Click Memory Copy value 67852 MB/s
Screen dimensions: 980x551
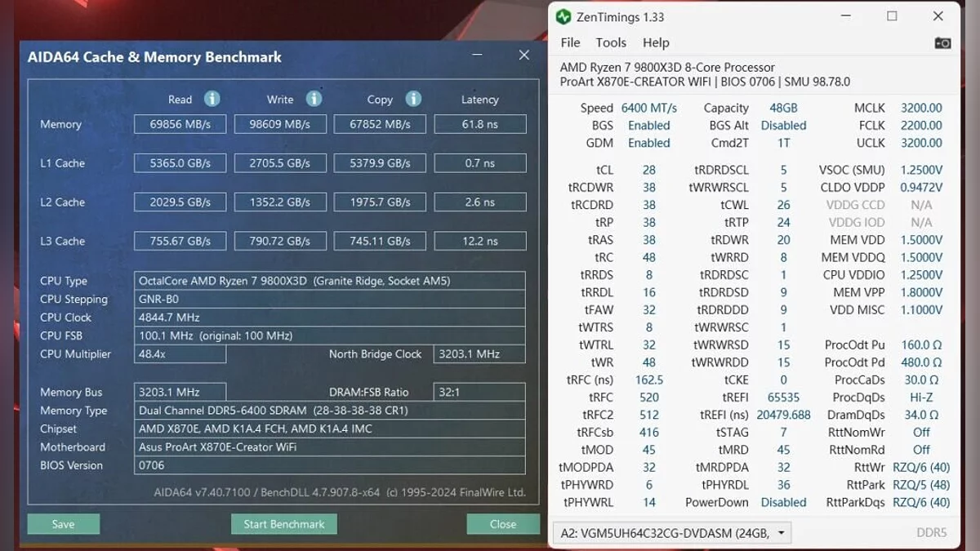(380, 124)
